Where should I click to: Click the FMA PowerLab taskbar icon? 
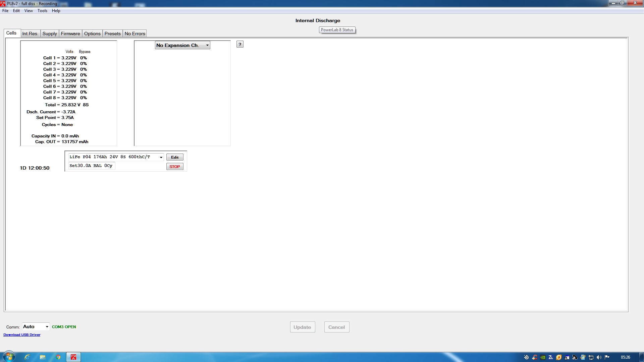pyautogui.click(x=73, y=357)
